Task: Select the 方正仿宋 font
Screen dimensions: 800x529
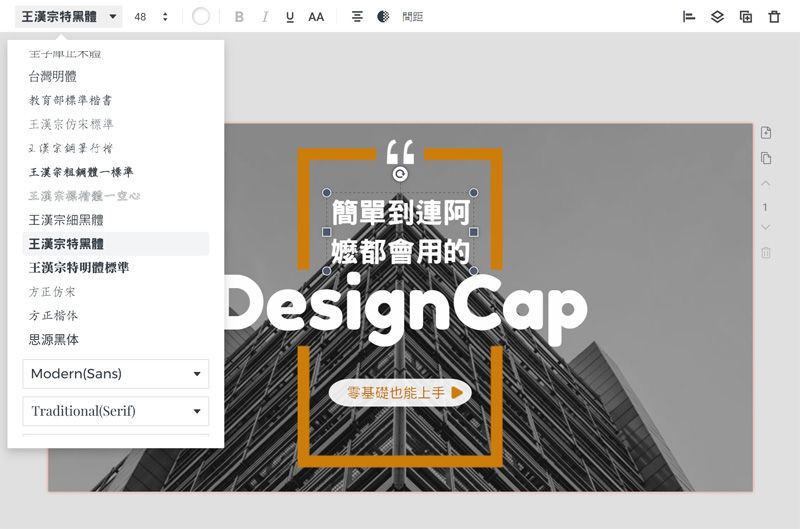Action: click(116, 292)
